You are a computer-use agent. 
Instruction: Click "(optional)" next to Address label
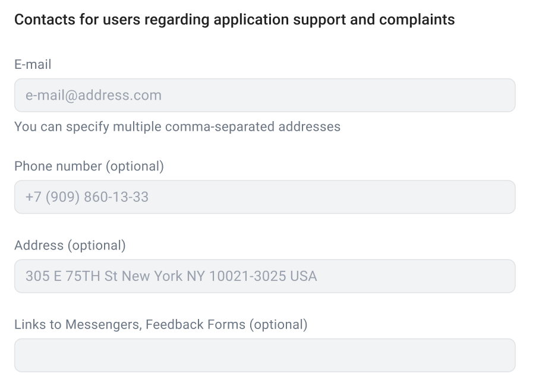click(x=96, y=245)
